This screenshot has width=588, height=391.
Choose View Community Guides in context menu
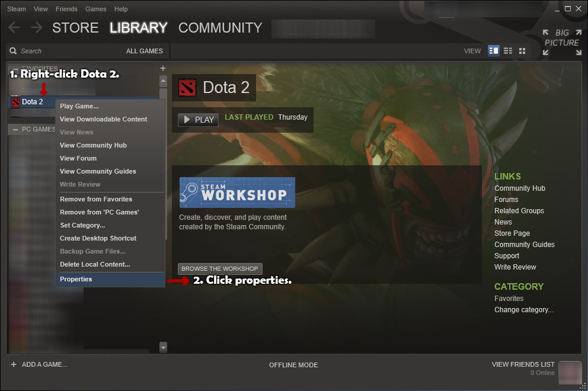[x=110, y=171]
